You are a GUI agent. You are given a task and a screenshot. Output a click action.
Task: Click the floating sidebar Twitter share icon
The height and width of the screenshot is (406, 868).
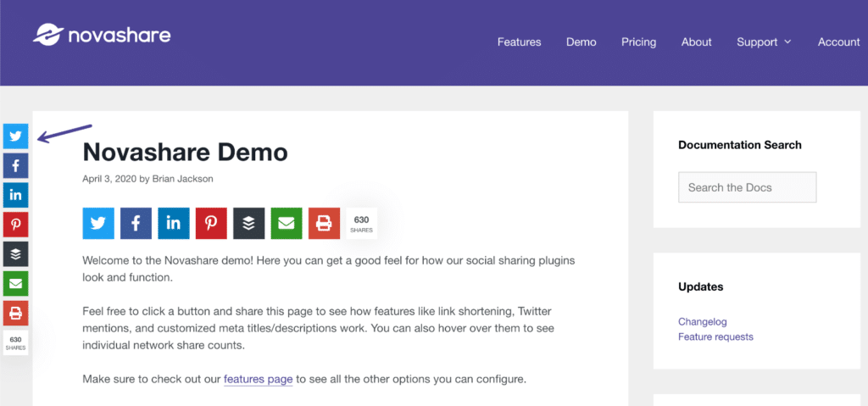pyautogui.click(x=15, y=136)
